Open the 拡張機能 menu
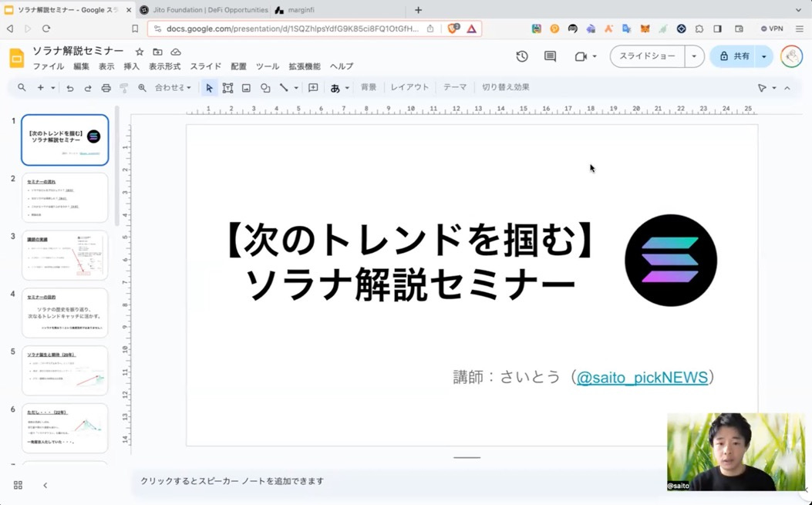Image resolution: width=812 pixels, height=505 pixels. click(305, 66)
